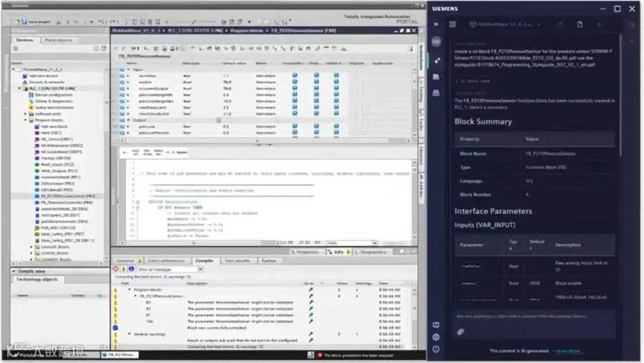Collapse the Details view panel
The width and height of the screenshot is (644, 363).
(x=14, y=271)
